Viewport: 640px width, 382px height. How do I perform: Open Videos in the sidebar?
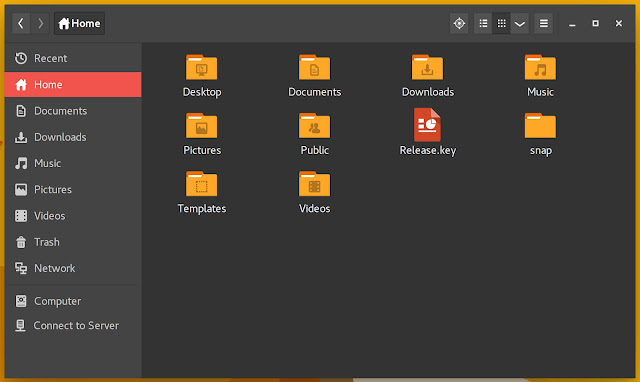point(73,215)
